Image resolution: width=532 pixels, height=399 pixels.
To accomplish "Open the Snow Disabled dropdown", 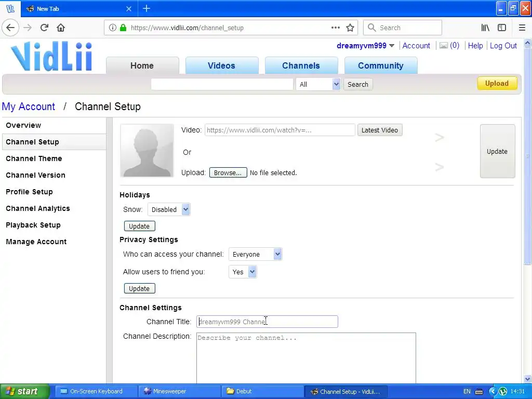I will (x=169, y=209).
